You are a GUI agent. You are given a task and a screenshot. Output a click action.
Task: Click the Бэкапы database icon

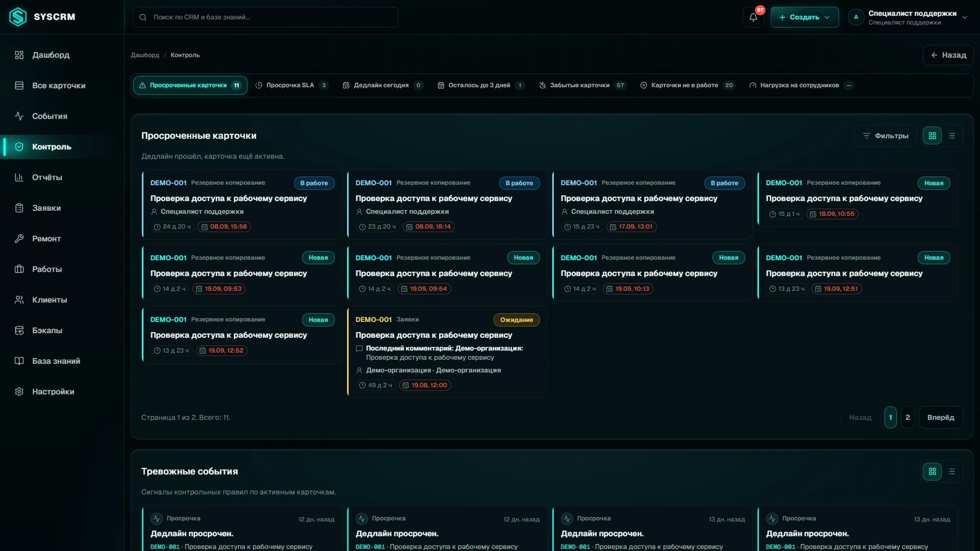point(19,330)
